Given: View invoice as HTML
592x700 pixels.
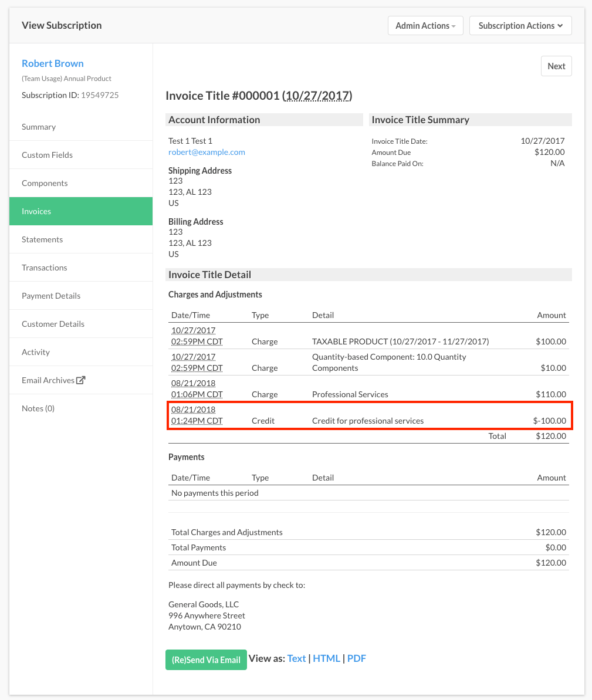Looking at the screenshot, I should tap(326, 658).
